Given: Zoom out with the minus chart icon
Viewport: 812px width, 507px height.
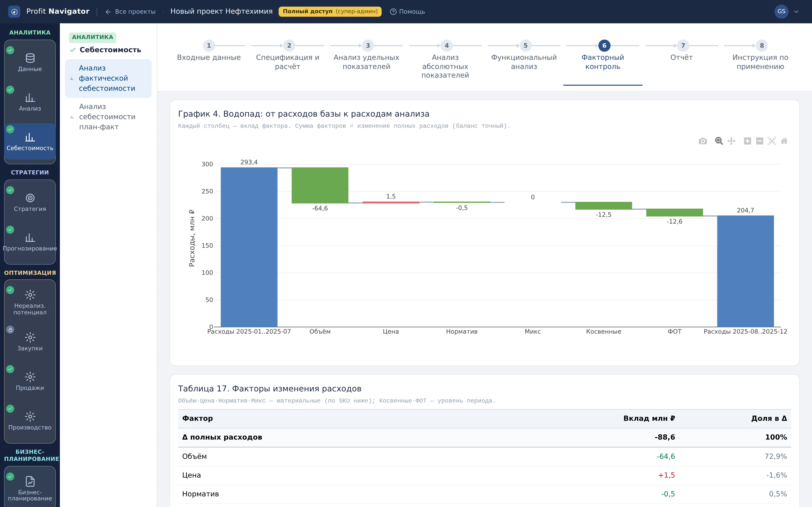Looking at the screenshot, I should coord(760,141).
